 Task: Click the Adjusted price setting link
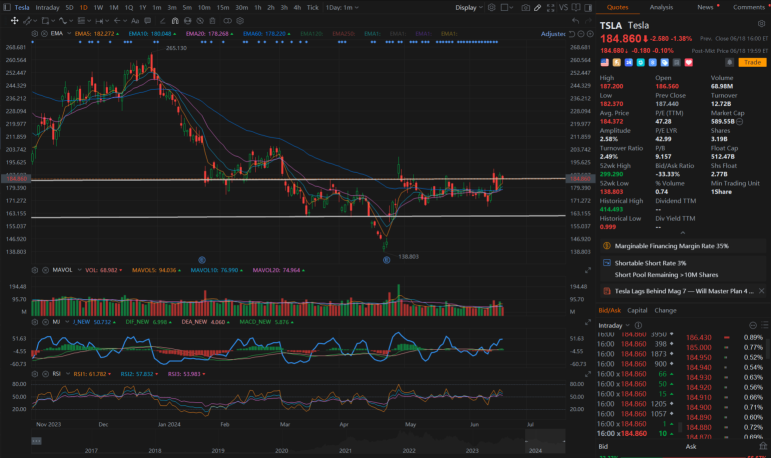pyautogui.click(x=553, y=34)
